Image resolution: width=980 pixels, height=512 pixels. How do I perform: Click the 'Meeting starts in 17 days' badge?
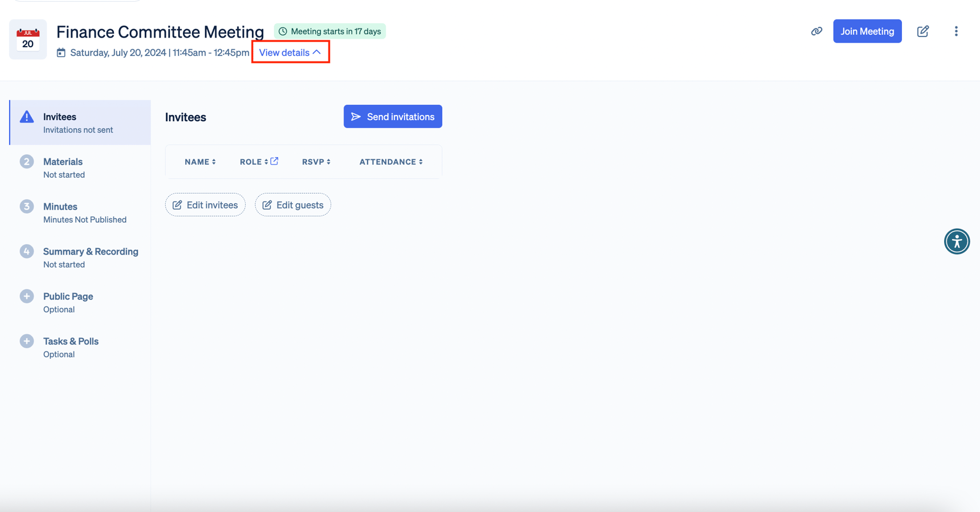coord(330,31)
